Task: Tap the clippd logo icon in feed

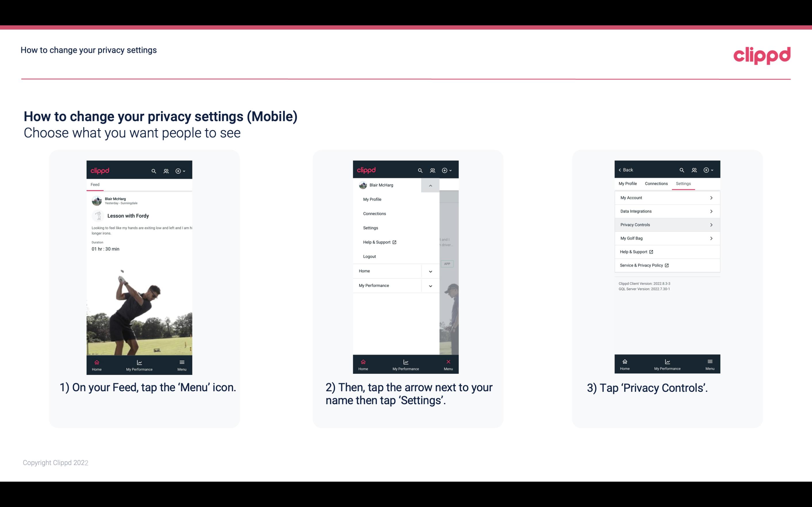Action: pyautogui.click(x=100, y=169)
